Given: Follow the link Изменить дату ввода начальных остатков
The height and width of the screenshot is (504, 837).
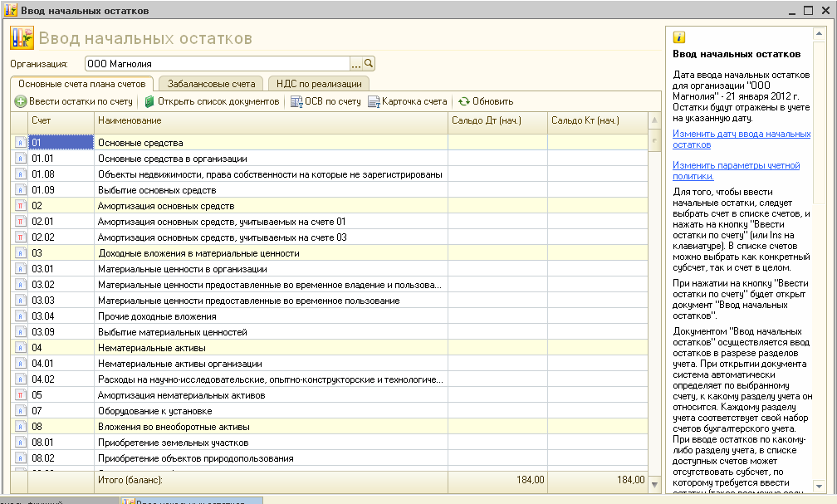Looking at the screenshot, I should point(742,139).
